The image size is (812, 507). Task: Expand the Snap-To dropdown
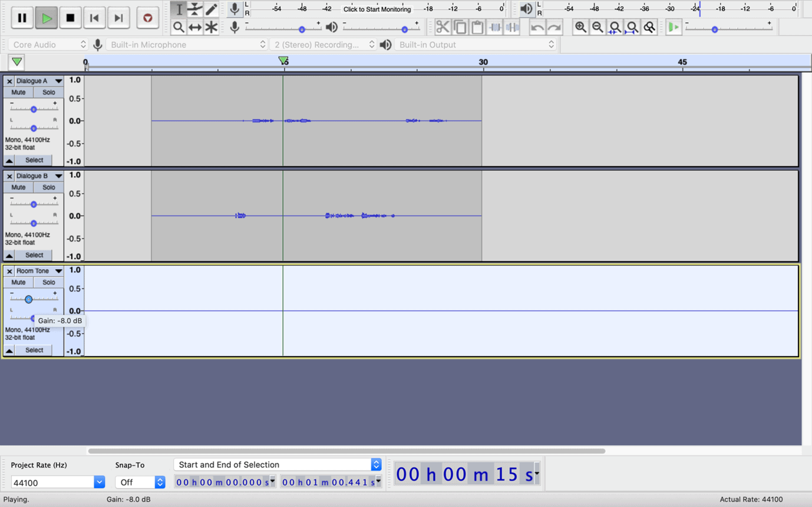pos(160,482)
